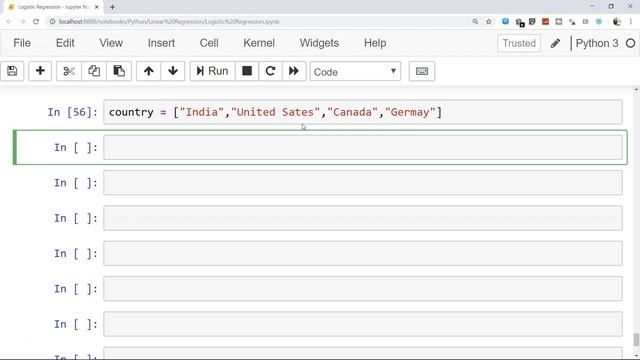
Task: Reload the browser page
Action: click(x=36, y=22)
